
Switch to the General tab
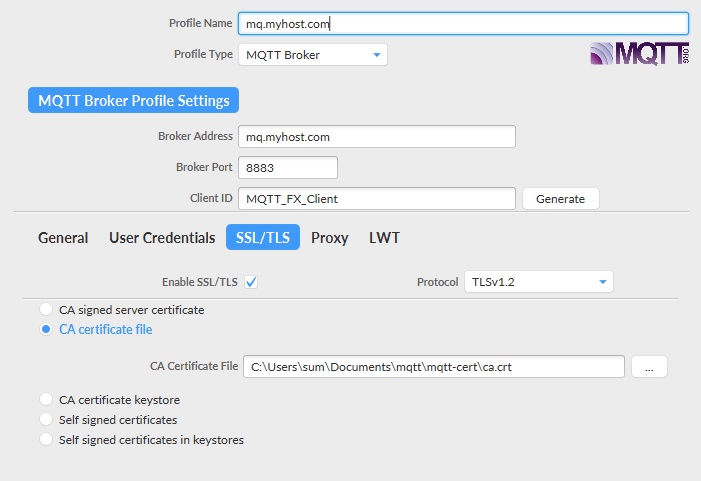(63, 238)
